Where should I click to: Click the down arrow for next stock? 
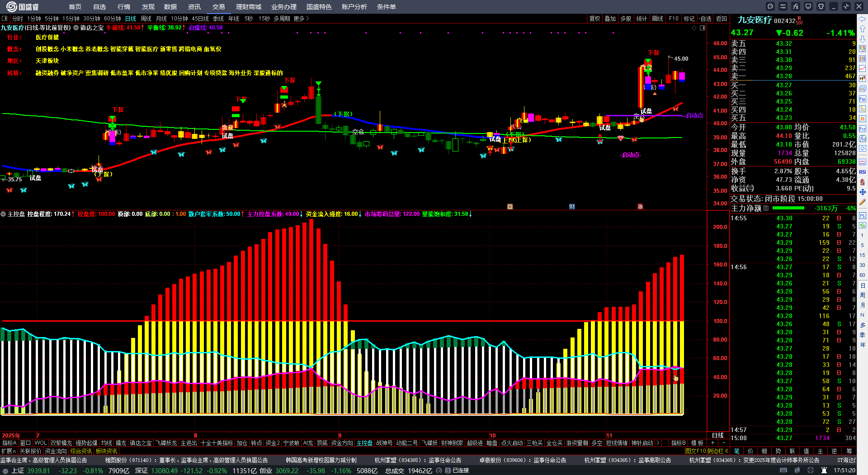pos(863,39)
